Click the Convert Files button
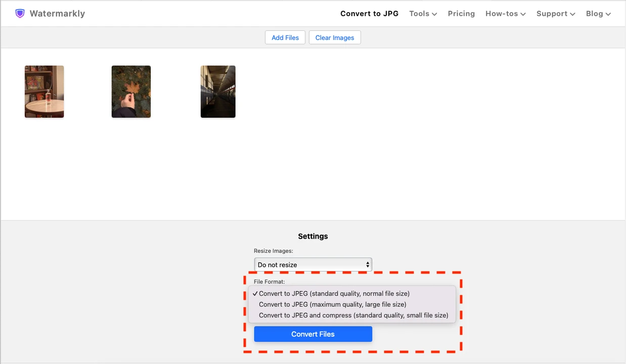The width and height of the screenshot is (626, 364). click(x=312, y=334)
